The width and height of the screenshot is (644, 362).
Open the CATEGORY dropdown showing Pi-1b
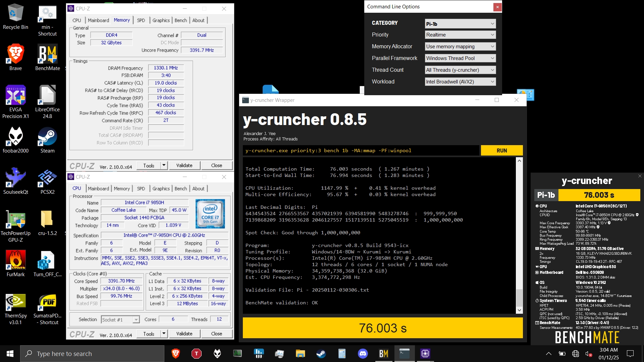[x=460, y=23]
